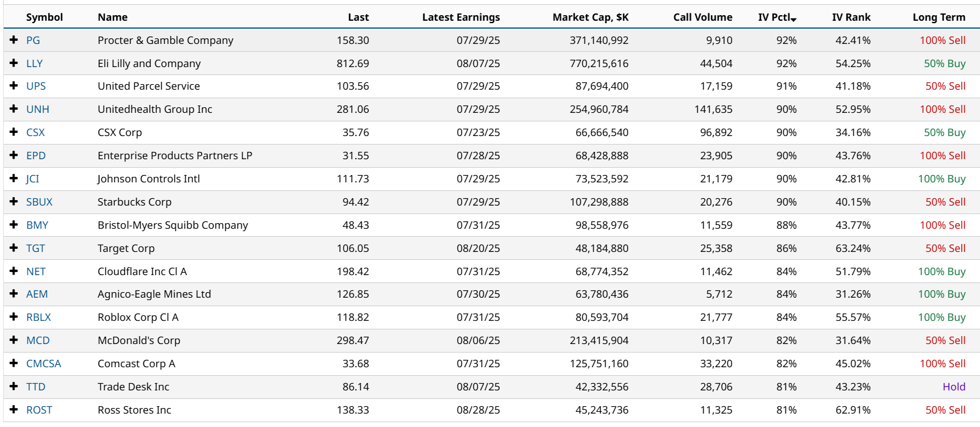
Task: Click TTD's Hold long term signal
Action: (954, 387)
